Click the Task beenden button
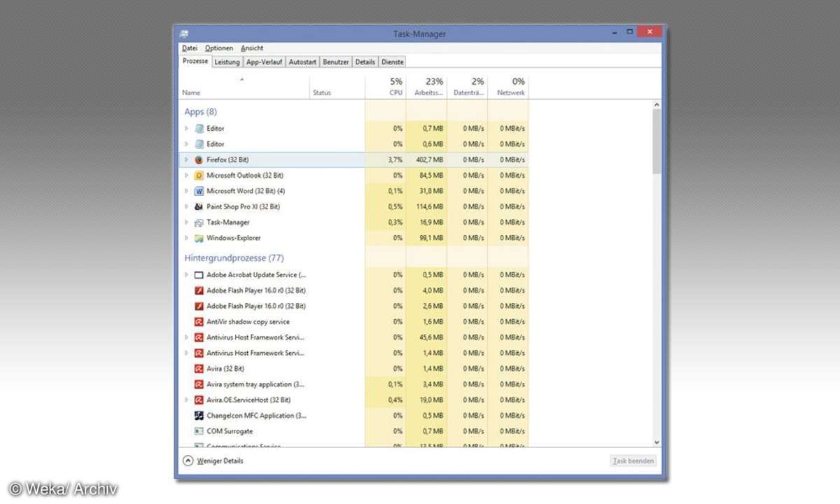 633,461
